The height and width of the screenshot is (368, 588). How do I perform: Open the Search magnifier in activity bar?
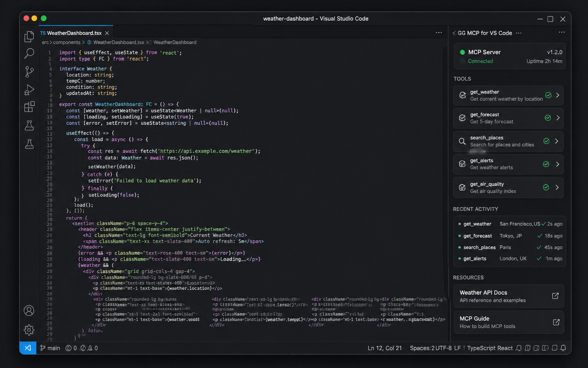pyautogui.click(x=29, y=54)
